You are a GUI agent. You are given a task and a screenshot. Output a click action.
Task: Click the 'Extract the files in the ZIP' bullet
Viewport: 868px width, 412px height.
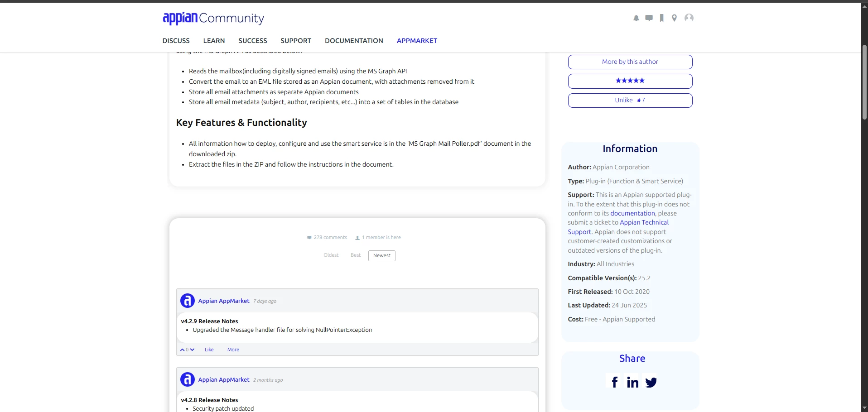(291, 164)
